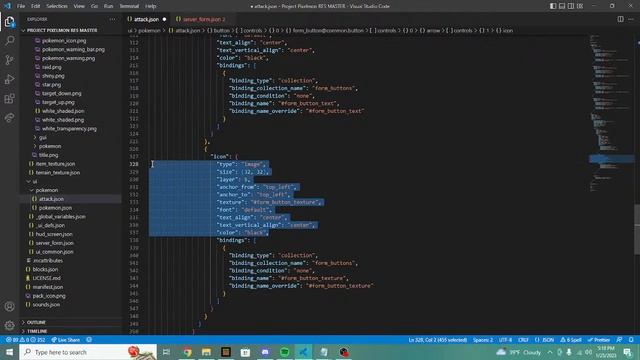640x360 pixels.
Task: Click the minimap code overview
Action: pos(611,114)
